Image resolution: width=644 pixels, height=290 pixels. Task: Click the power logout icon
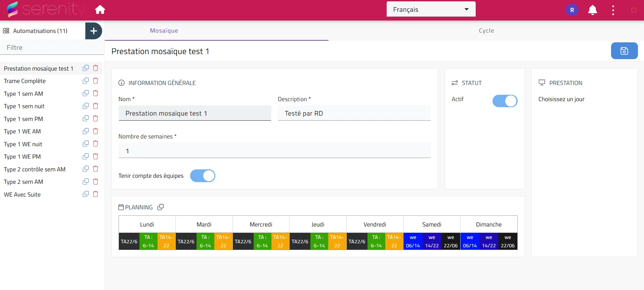coord(634,10)
